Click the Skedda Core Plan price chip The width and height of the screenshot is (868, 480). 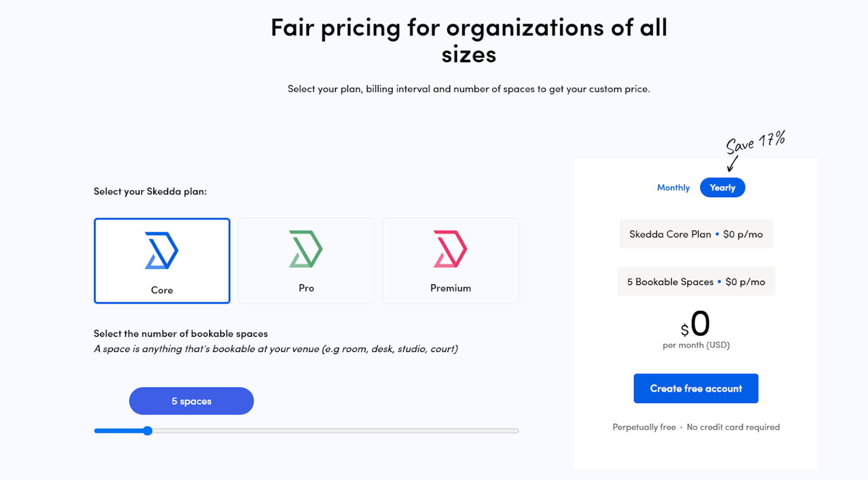[696, 234]
